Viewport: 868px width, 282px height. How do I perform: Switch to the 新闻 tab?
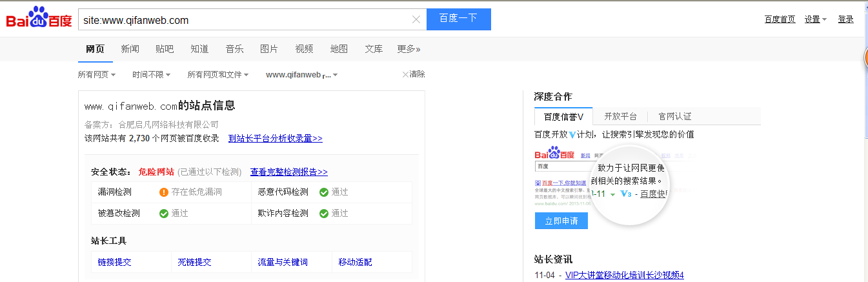pos(130,48)
